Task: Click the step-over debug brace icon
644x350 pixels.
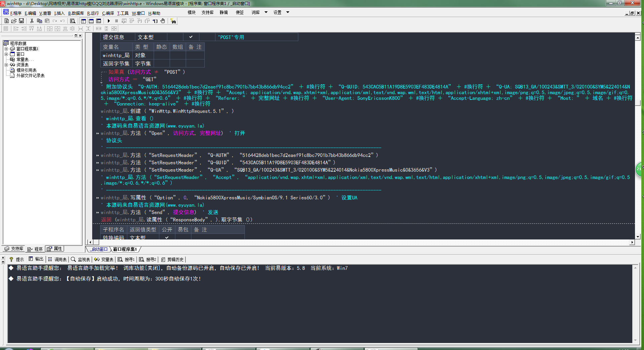Action: coord(132,21)
